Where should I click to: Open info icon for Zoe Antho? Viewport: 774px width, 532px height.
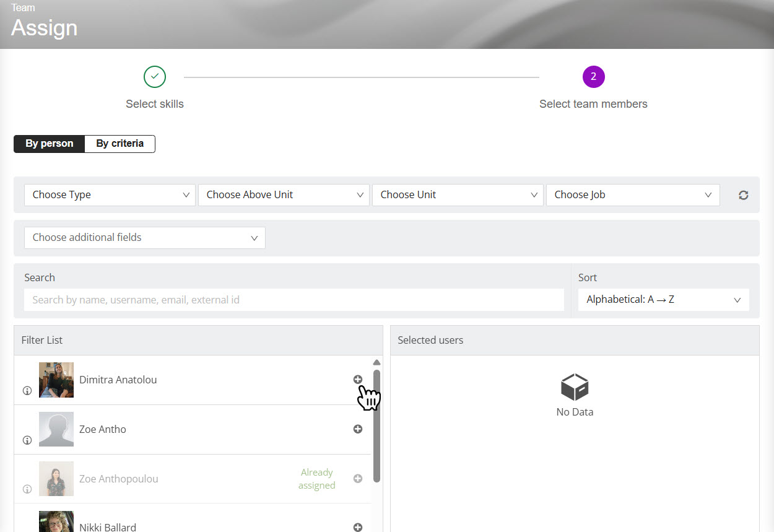27,440
